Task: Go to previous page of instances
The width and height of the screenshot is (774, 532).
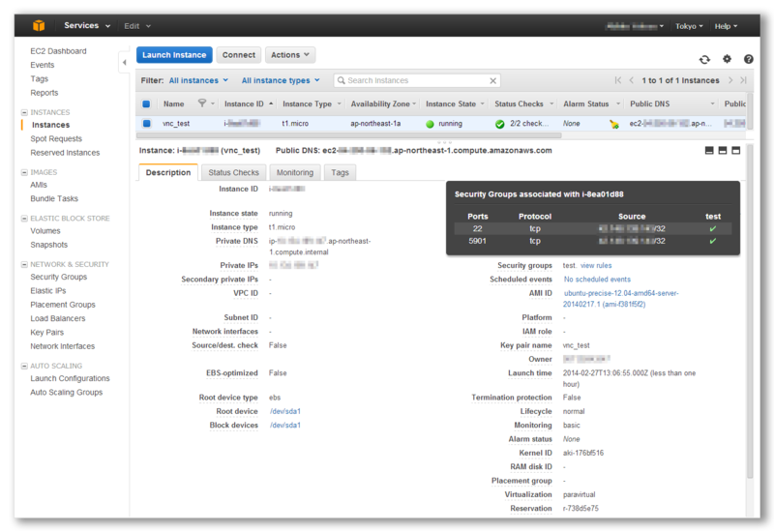Action: 632,80
